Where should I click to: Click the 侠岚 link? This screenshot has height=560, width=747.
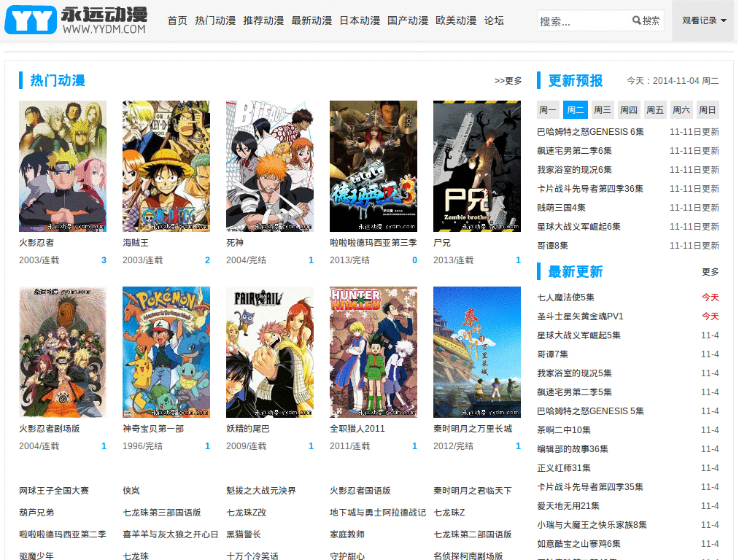coord(131,491)
